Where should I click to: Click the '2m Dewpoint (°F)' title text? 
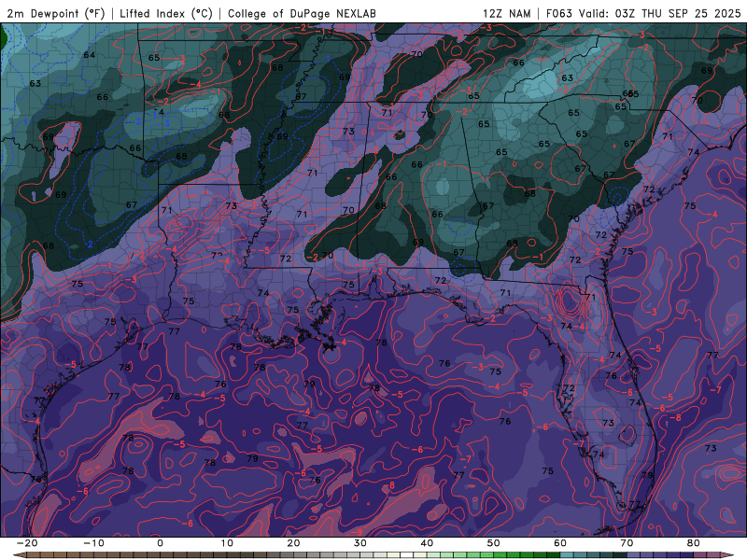[x=56, y=13]
